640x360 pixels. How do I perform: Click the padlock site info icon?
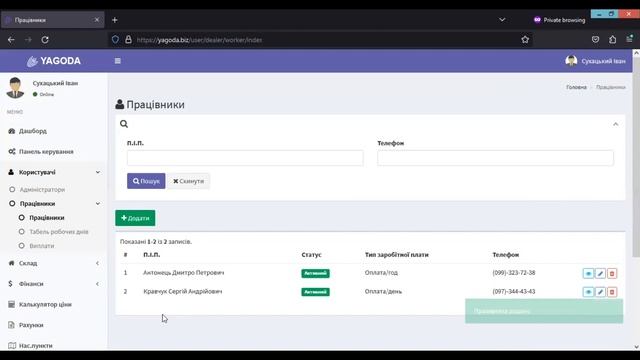point(128,40)
